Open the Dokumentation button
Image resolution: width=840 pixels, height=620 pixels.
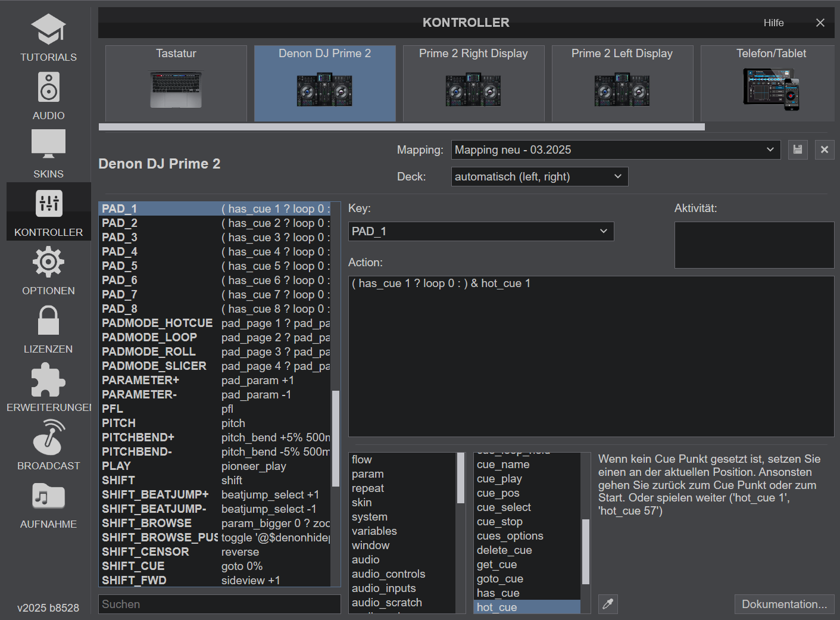click(784, 604)
